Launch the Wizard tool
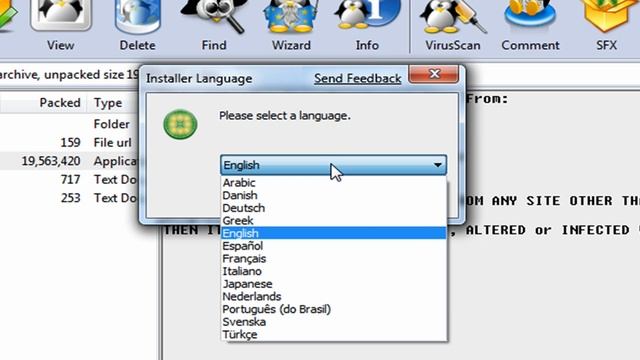 point(291,24)
